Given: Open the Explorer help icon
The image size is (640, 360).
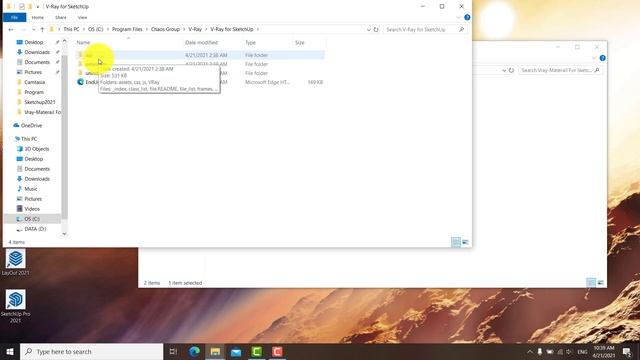Looking at the screenshot, I should pos(467,18).
